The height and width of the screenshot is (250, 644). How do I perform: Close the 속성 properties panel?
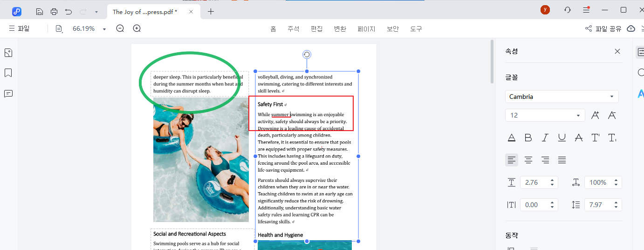click(x=617, y=51)
